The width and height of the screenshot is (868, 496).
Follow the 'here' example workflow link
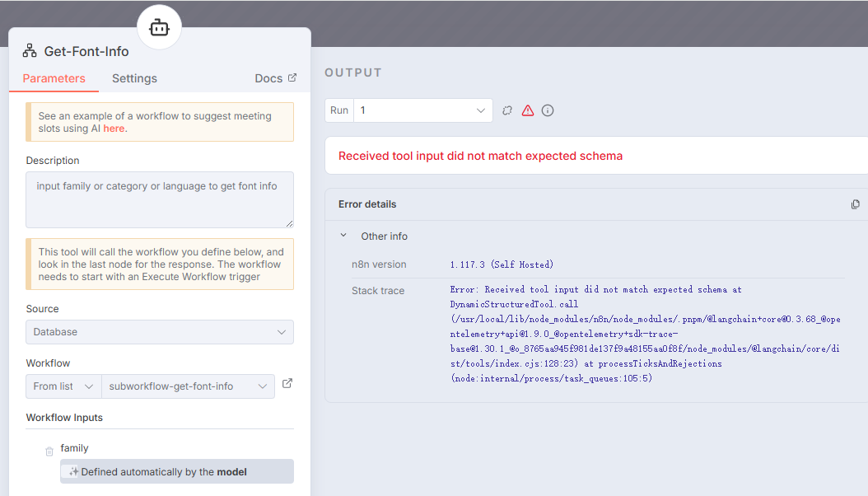pos(114,129)
